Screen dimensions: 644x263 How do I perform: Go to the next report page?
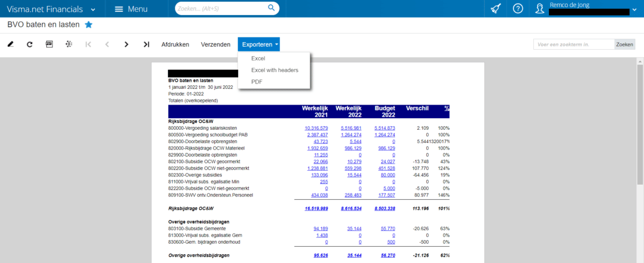coord(126,44)
